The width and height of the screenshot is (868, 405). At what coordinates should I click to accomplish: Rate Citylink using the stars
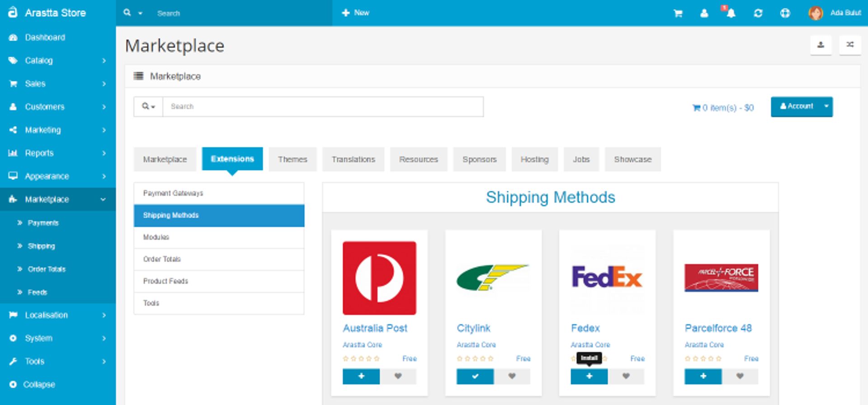(x=475, y=358)
